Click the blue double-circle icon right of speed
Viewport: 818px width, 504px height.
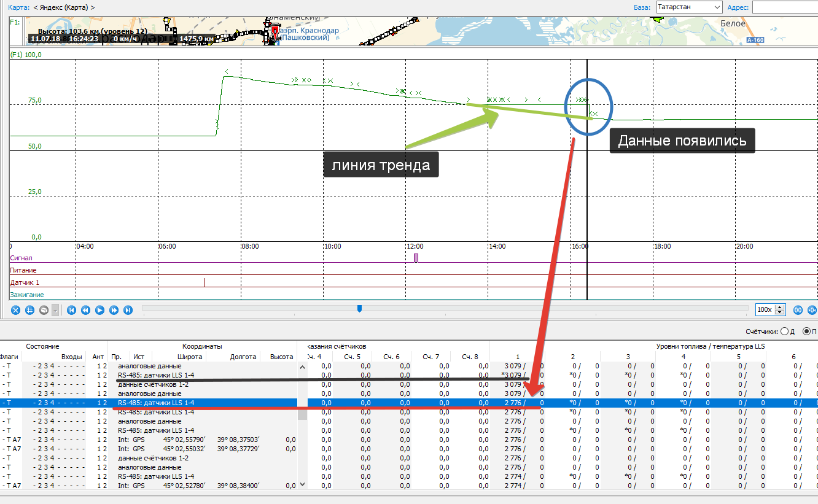pos(798,310)
